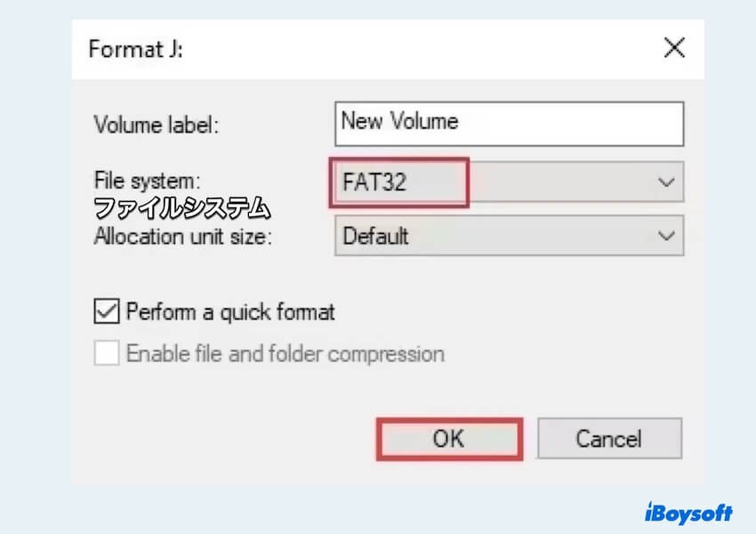The width and height of the screenshot is (756, 534).
Task: Click the Default value in Allocation unit size
Action: [375, 236]
